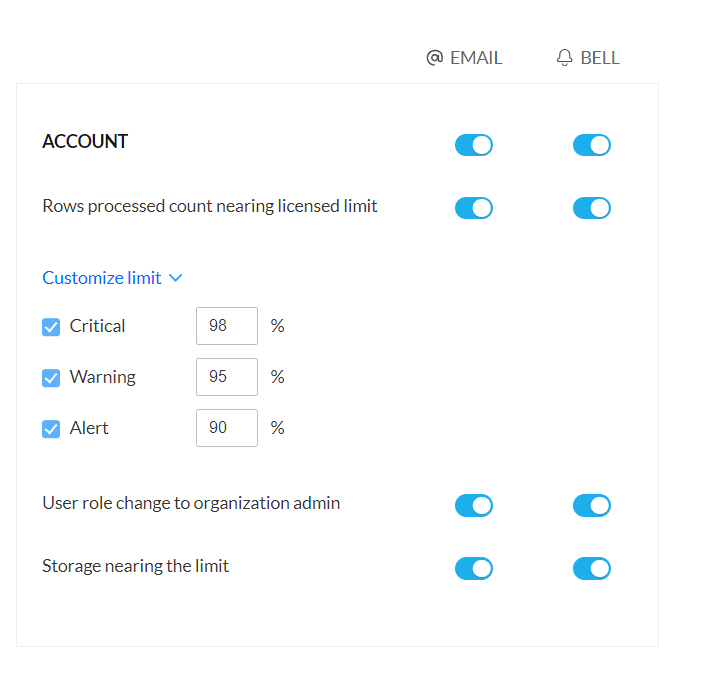Uncheck the Critical checkbox
712x674 pixels.
pos(51,327)
